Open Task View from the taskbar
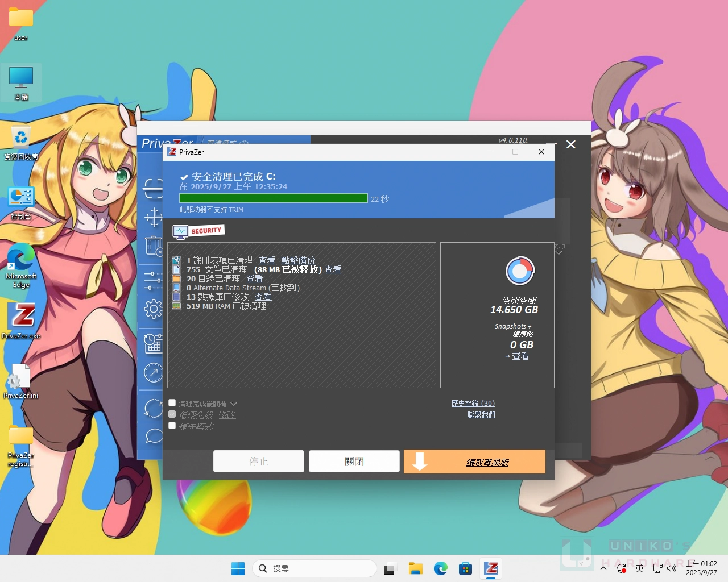 click(x=390, y=568)
